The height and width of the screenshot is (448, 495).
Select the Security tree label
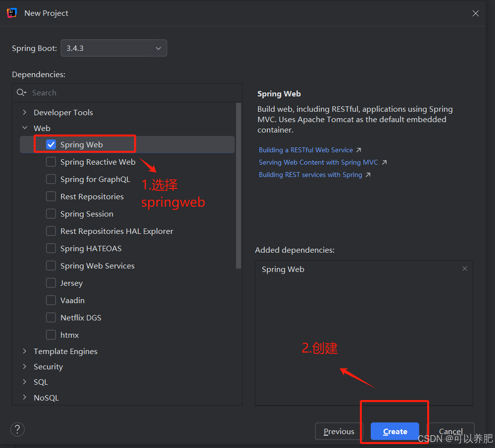coord(49,367)
